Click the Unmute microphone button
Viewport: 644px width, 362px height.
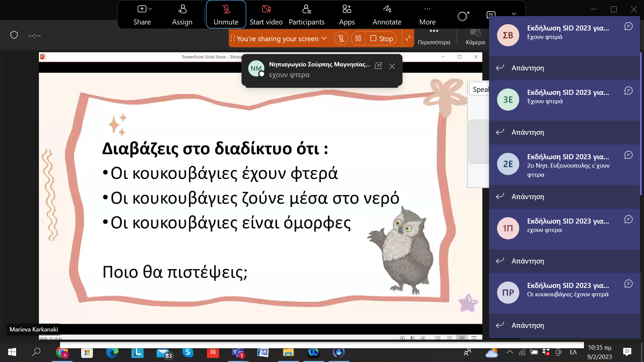(x=226, y=15)
